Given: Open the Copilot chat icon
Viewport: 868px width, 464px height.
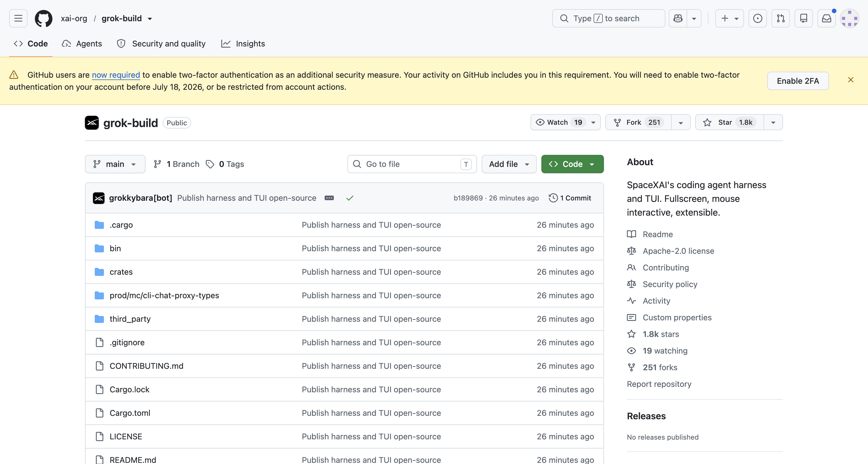Looking at the screenshot, I should [x=678, y=18].
